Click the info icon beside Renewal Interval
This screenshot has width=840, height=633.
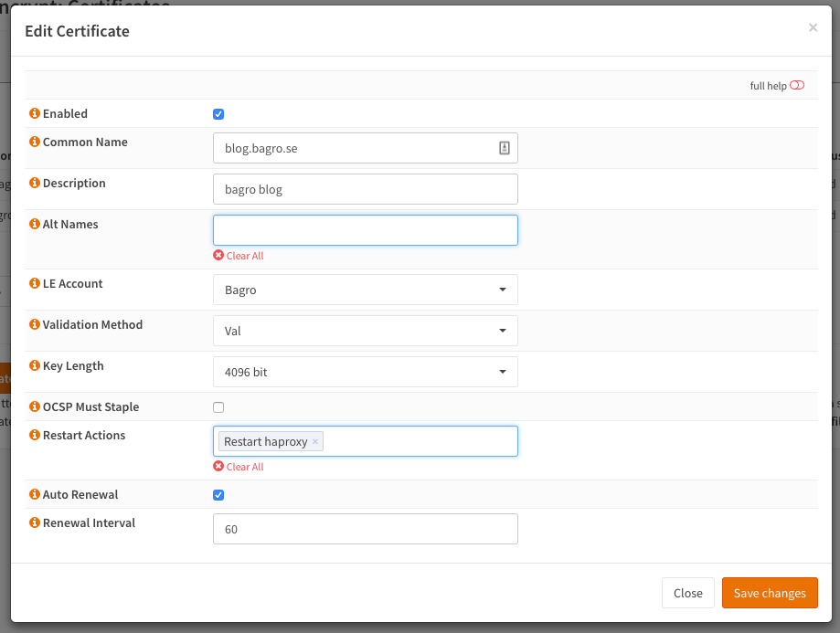[35, 523]
